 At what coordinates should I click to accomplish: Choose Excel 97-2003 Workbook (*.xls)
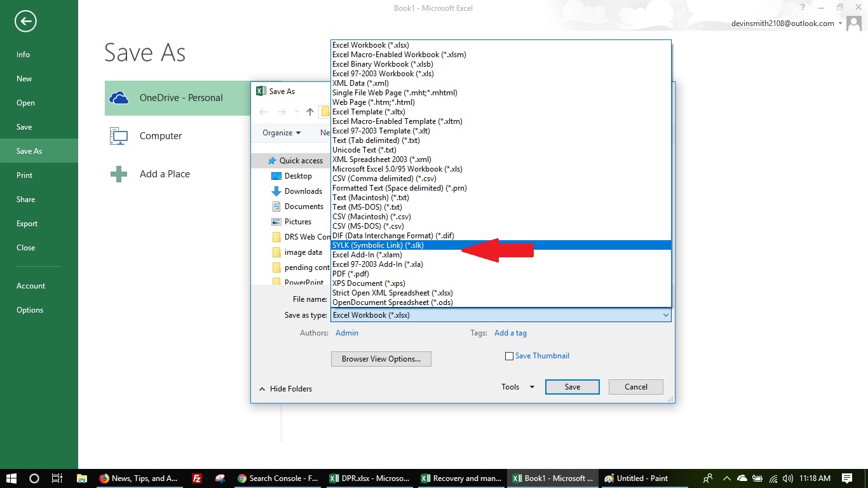[x=501, y=74]
